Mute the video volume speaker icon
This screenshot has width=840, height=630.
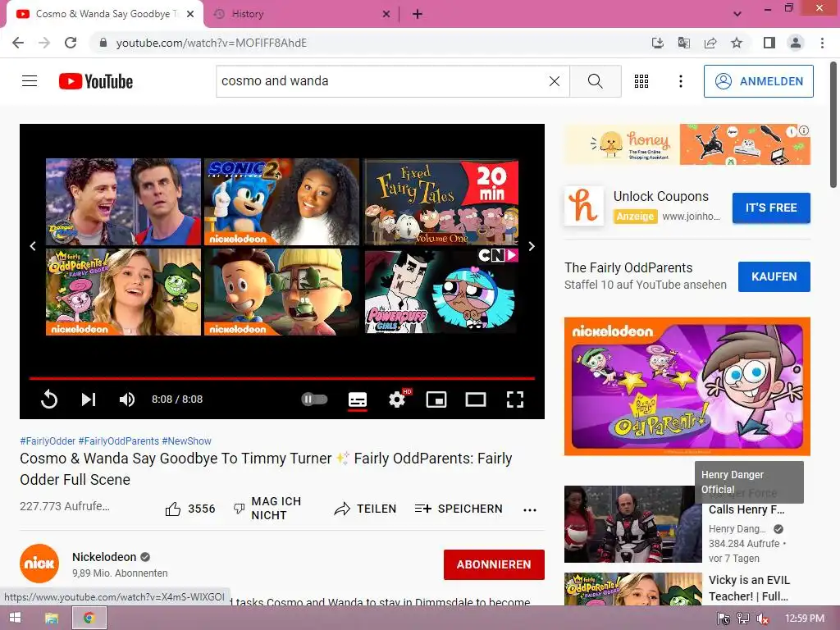click(x=127, y=399)
